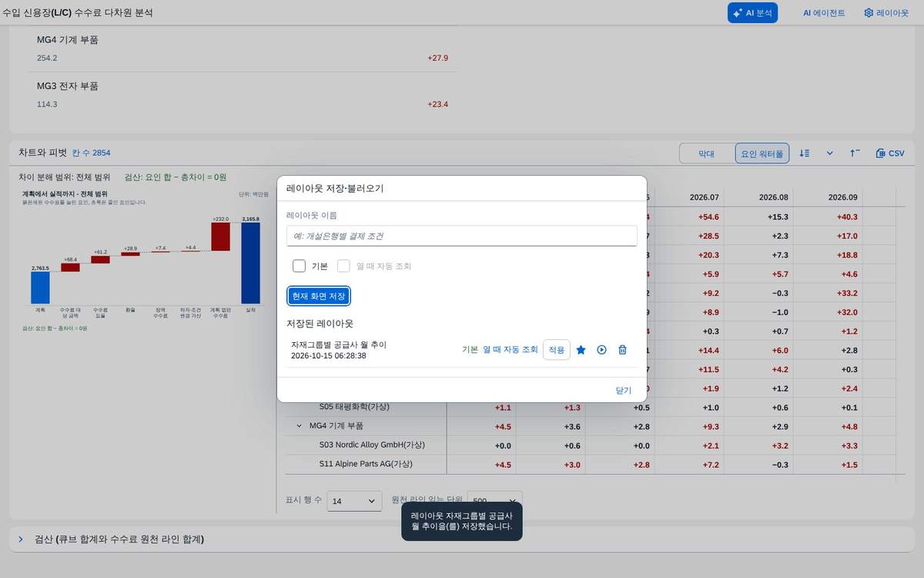This screenshot has height=578, width=924.
Task: Click the +27.9 value in MG4 card
Action: (437, 58)
